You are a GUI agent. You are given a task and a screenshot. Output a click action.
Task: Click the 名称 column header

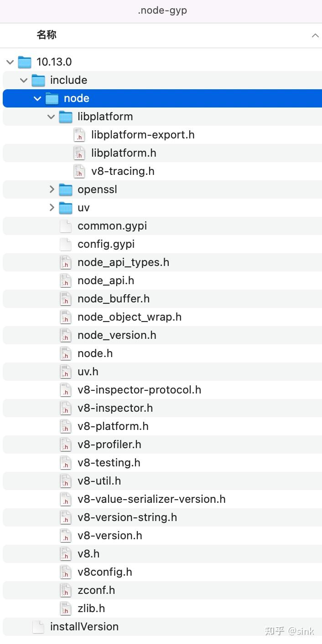coord(46,35)
